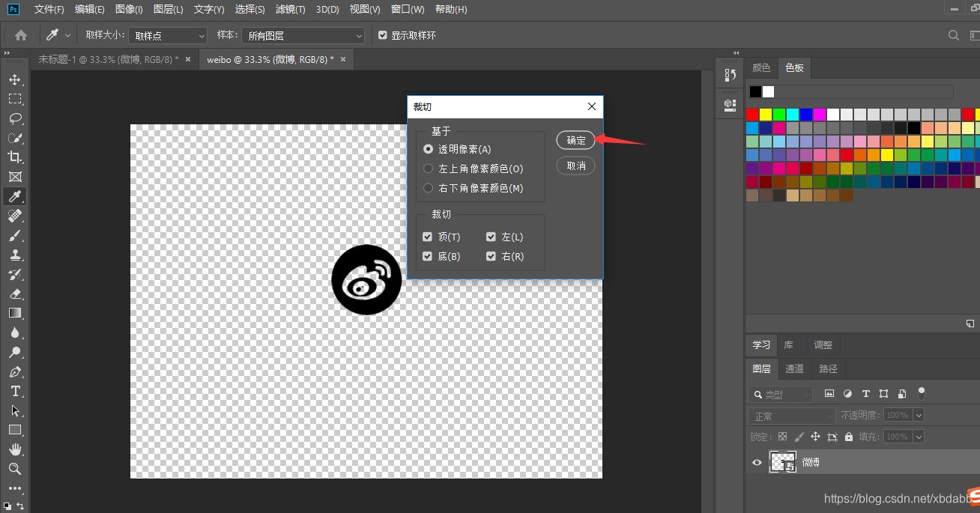Pick the red swatch in 色板

752,115
